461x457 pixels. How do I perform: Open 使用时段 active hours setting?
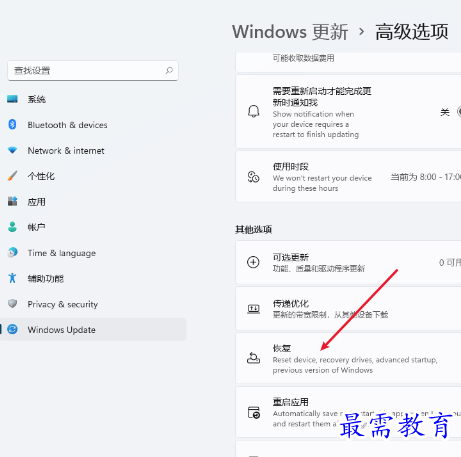coord(348,177)
